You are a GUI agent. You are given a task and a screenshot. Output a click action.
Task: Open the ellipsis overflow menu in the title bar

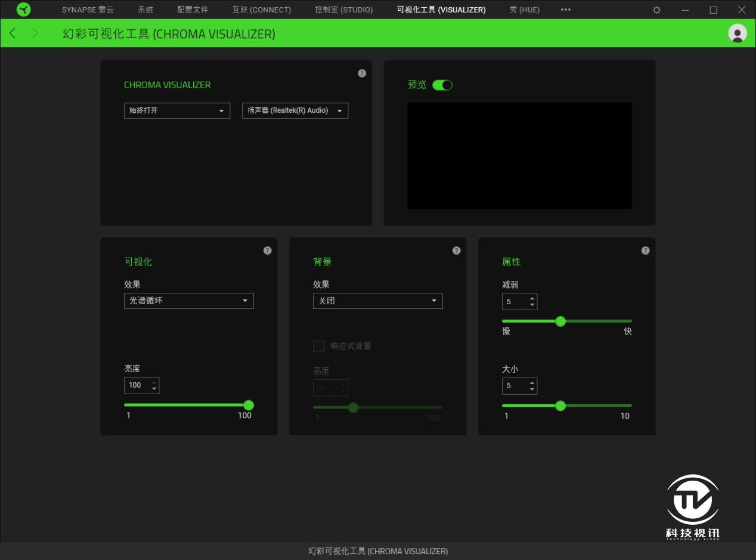click(565, 10)
